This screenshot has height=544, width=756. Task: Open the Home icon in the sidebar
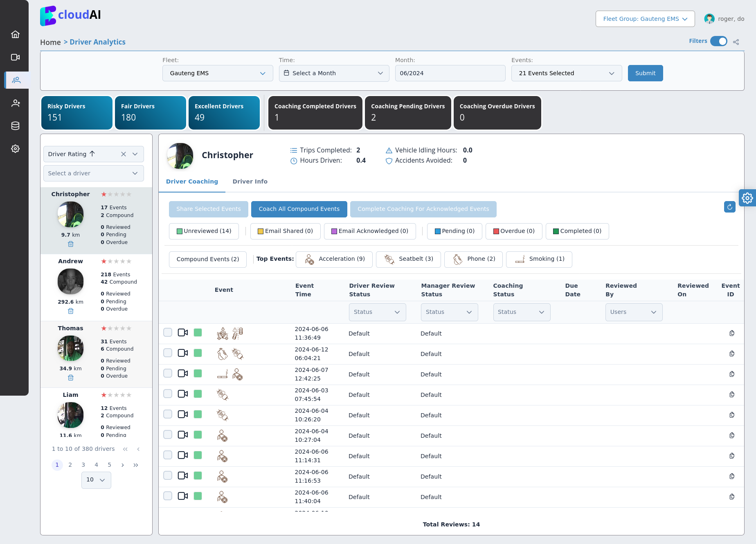[x=15, y=34]
